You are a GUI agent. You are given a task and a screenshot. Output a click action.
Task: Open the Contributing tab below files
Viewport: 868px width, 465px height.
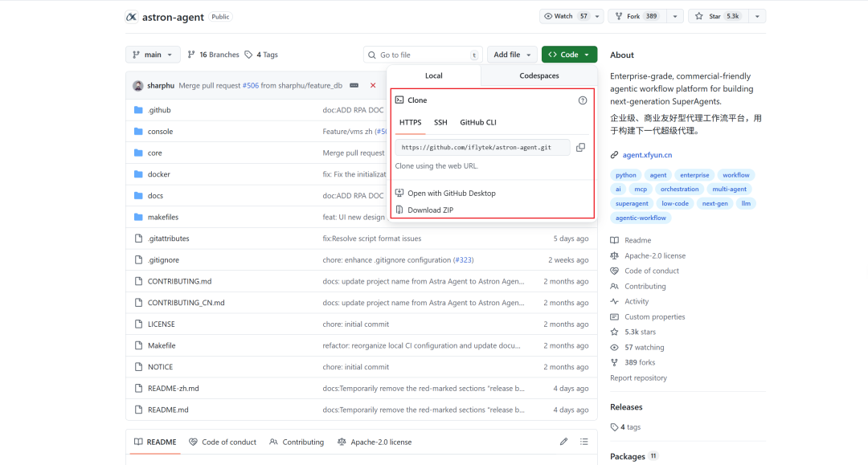coord(297,443)
